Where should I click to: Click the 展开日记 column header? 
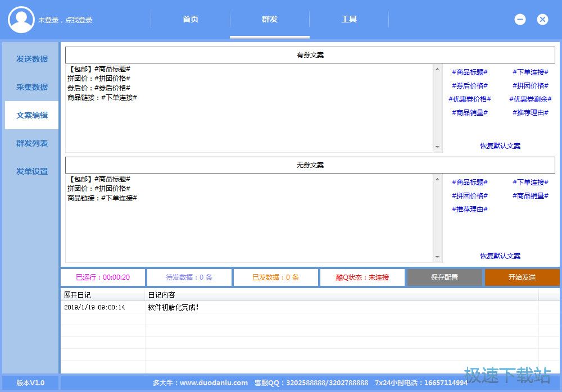(78, 295)
